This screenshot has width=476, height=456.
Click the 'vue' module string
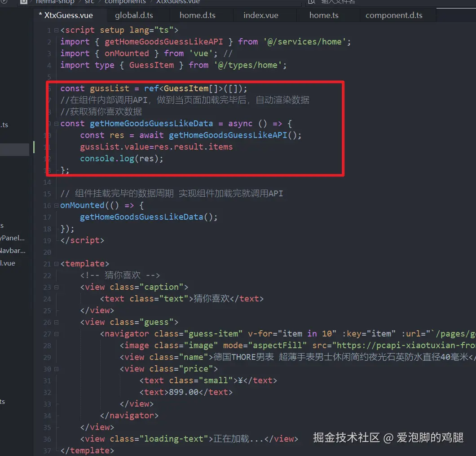point(201,53)
